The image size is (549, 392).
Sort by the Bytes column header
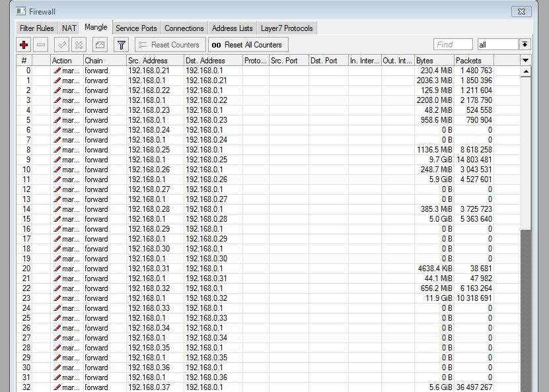[x=434, y=61]
